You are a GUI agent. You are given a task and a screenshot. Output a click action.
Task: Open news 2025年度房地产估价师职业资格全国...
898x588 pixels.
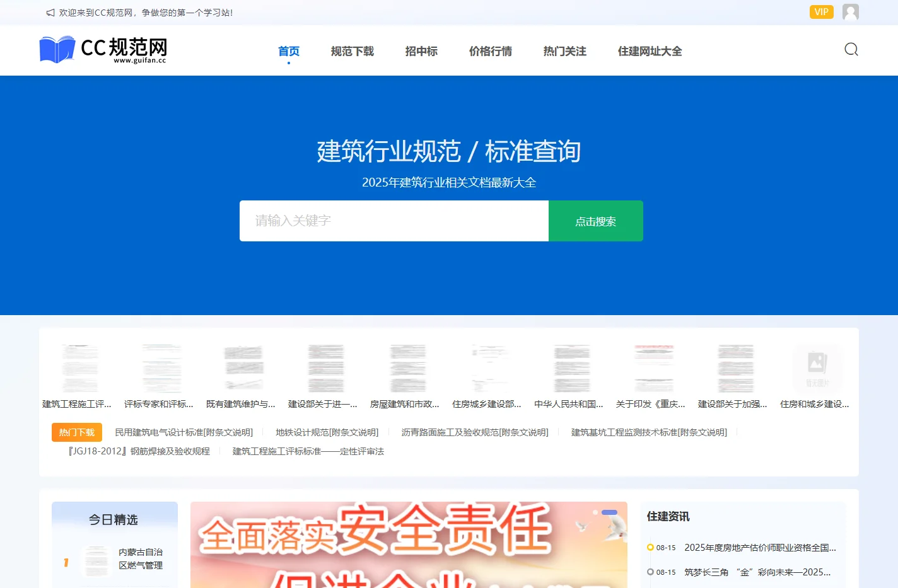point(760,548)
